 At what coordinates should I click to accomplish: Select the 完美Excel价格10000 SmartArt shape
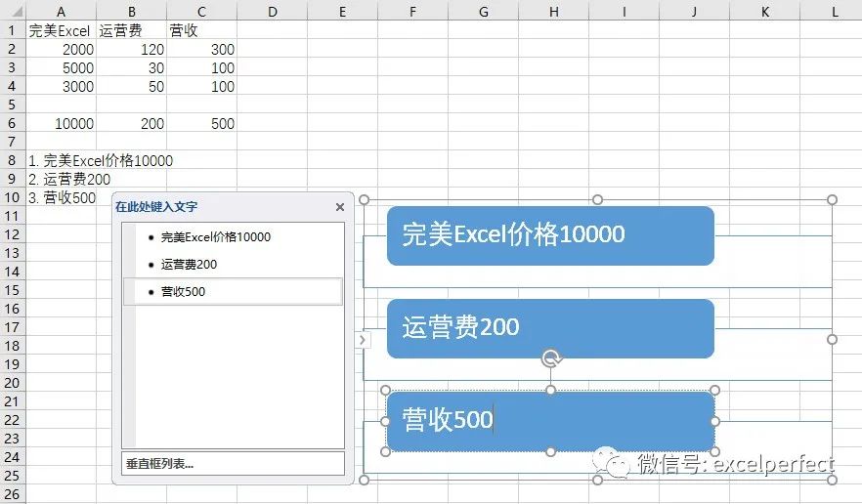550,235
